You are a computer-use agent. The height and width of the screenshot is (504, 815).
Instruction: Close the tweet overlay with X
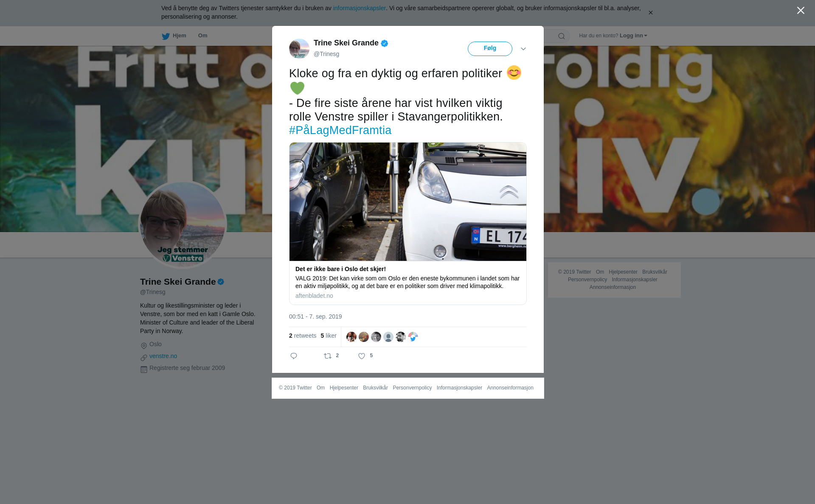pyautogui.click(x=801, y=10)
